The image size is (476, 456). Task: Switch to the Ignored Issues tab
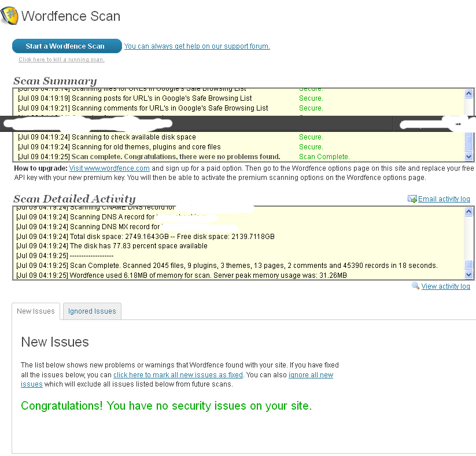tap(91, 311)
